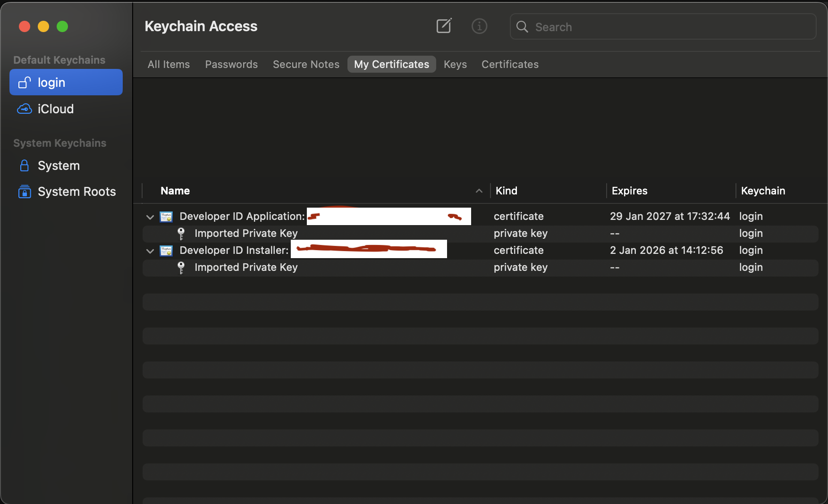Collapse the Developer ID Application row
The image size is (828, 504).
(x=150, y=217)
